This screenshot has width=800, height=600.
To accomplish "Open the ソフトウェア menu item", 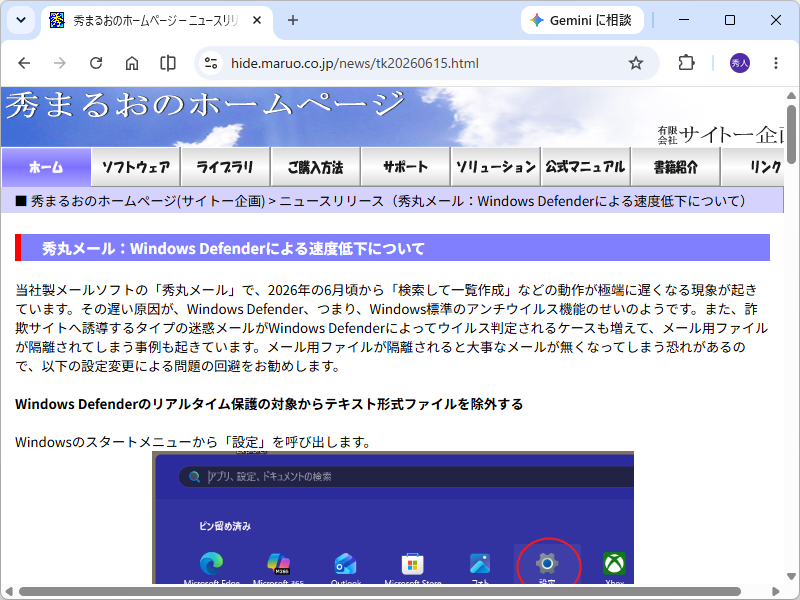I will coord(136,167).
